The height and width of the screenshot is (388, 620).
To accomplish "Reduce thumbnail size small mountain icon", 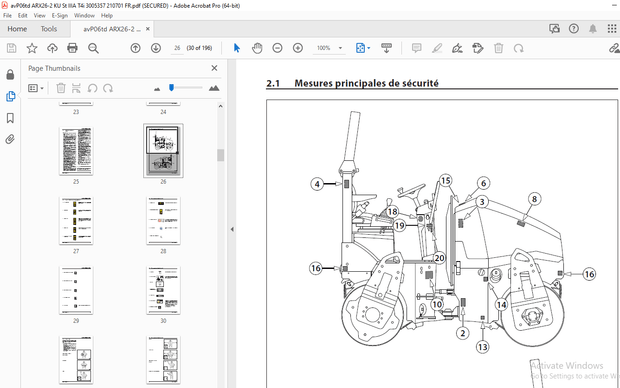I will 157,89.
